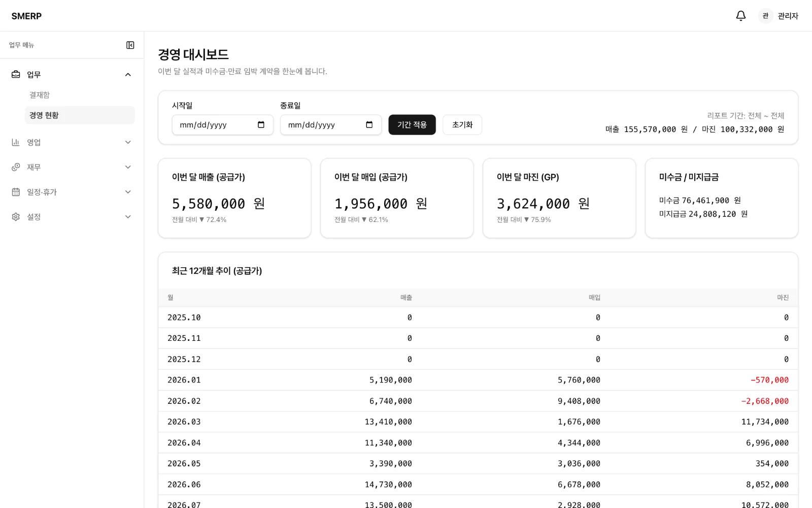This screenshot has height=508, width=812.
Task: Click the 2026.01 month row cell
Action: coord(184,380)
